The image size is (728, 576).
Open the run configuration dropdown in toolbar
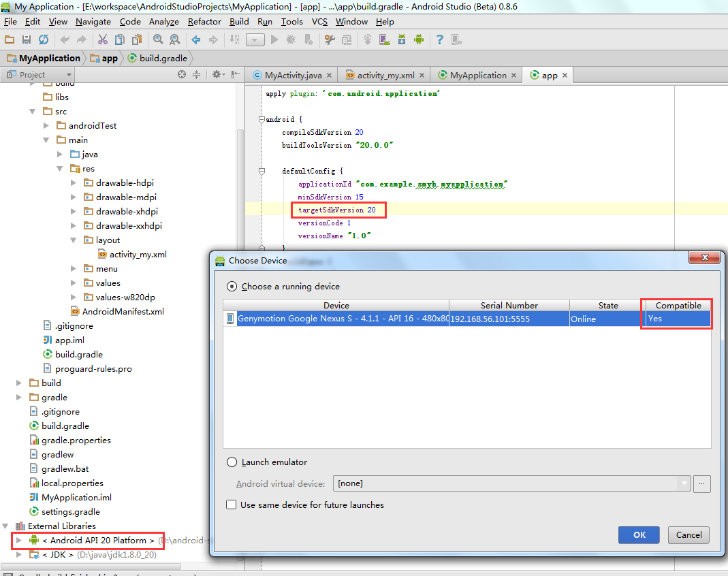(x=255, y=40)
